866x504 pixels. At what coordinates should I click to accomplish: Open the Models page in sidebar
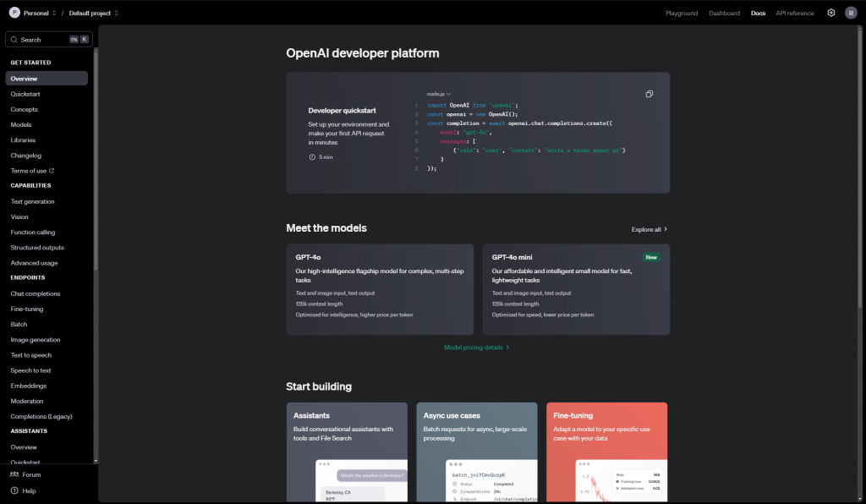[21, 125]
